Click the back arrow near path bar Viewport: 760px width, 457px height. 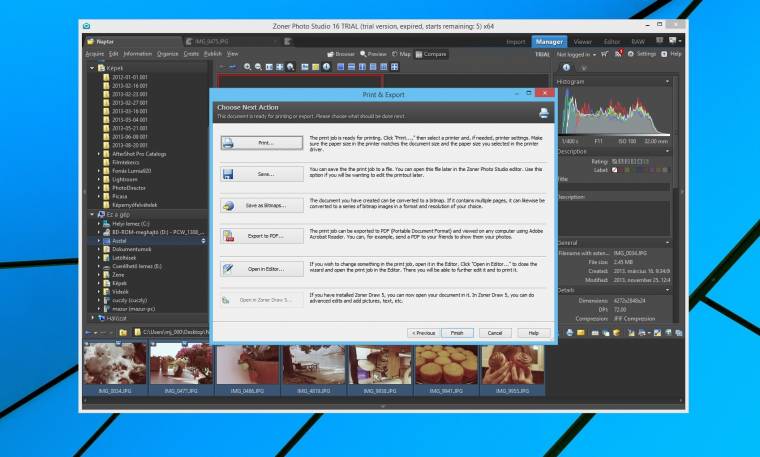tap(88, 332)
